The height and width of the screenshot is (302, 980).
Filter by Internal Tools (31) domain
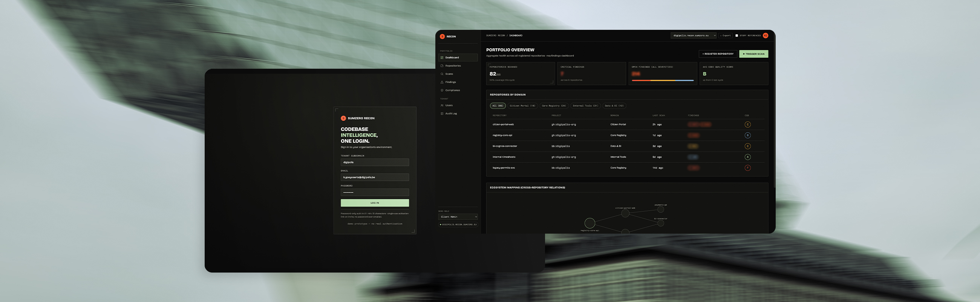point(585,106)
